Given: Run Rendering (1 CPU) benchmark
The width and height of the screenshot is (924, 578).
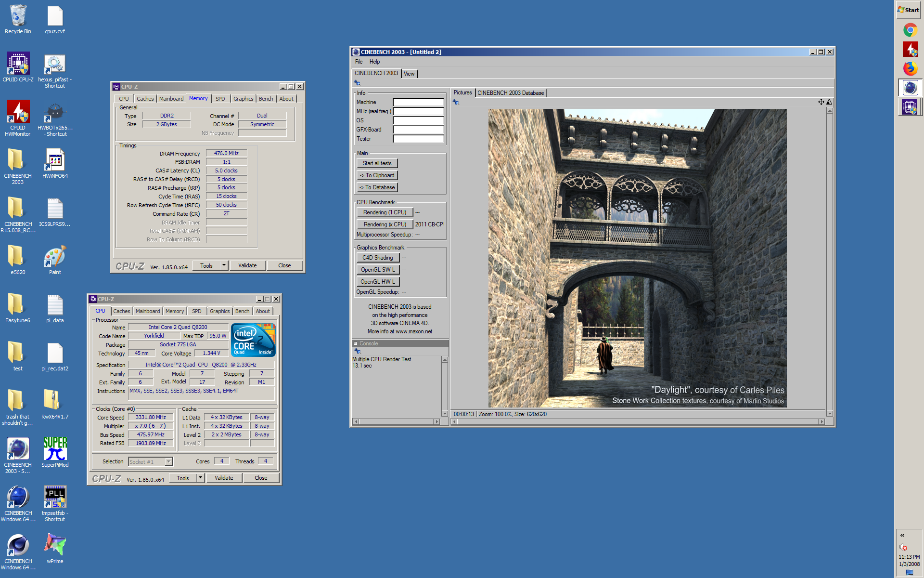Looking at the screenshot, I should click(x=385, y=212).
